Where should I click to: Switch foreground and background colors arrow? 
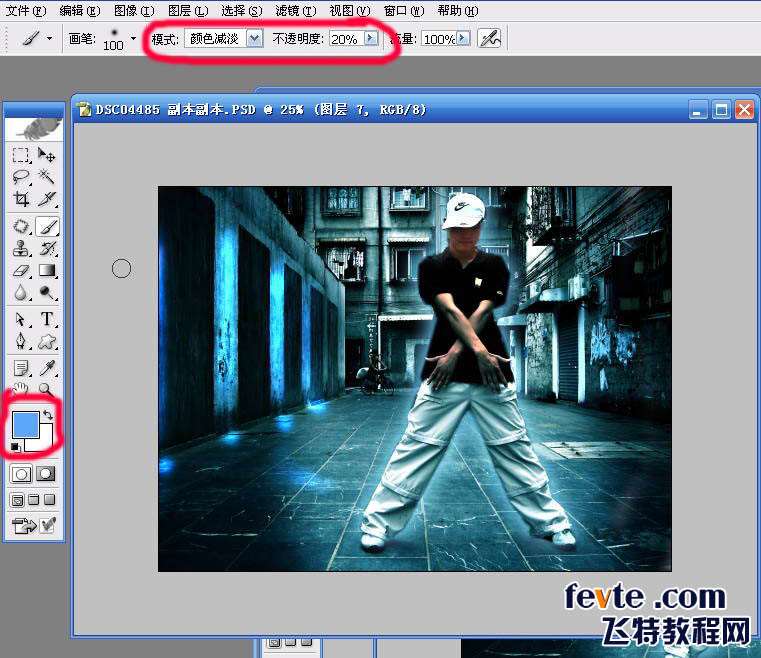48,414
